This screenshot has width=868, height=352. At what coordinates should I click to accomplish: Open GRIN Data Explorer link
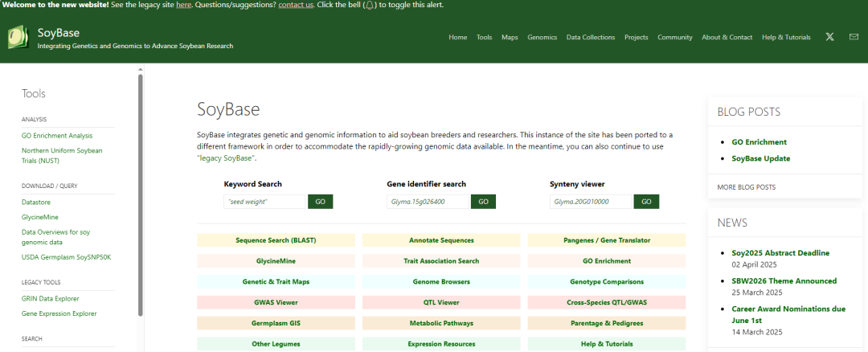pyautogui.click(x=51, y=299)
